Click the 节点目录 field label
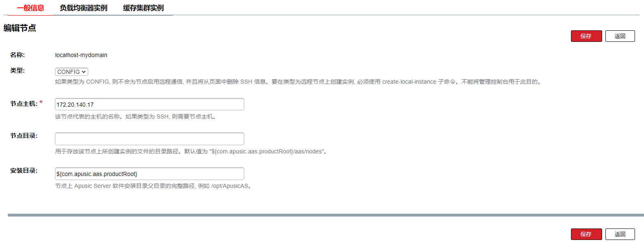 [x=24, y=136]
